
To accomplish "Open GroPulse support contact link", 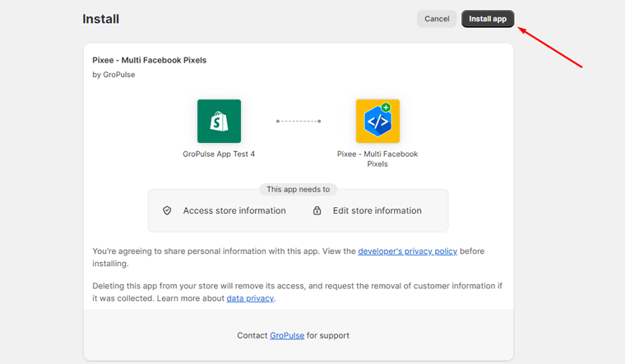I will (x=287, y=335).
